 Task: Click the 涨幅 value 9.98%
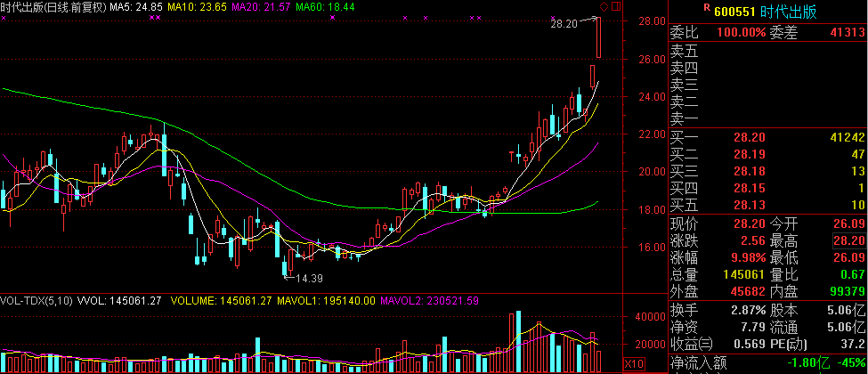(x=748, y=257)
